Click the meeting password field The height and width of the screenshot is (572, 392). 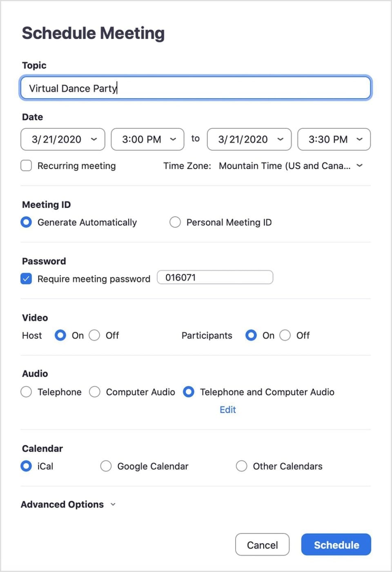pos(215,277)
